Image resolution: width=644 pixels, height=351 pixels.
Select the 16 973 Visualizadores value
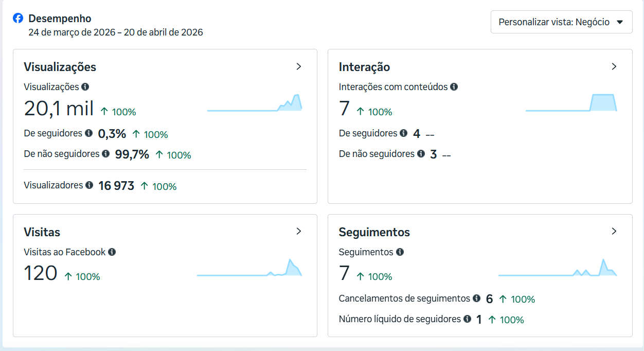[x=116, y=186]
